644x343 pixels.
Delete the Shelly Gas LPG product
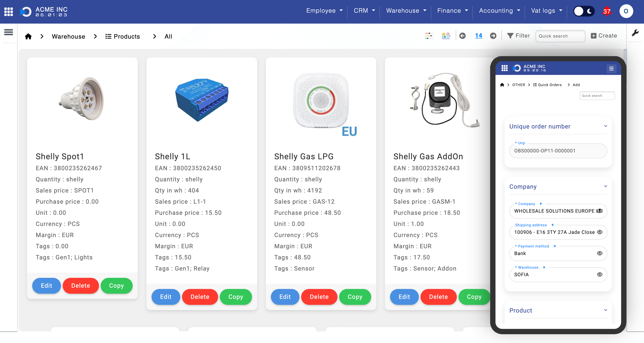click(x=319, y=297)
